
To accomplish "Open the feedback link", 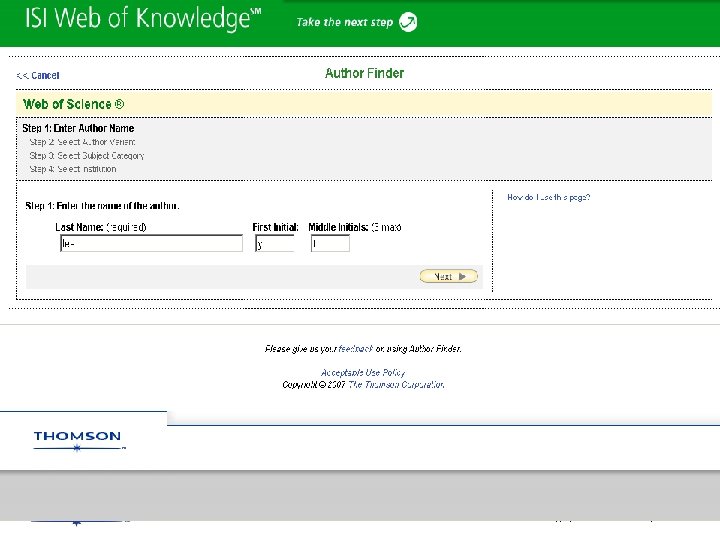I will pyautogui.click(x=355, y=349).
